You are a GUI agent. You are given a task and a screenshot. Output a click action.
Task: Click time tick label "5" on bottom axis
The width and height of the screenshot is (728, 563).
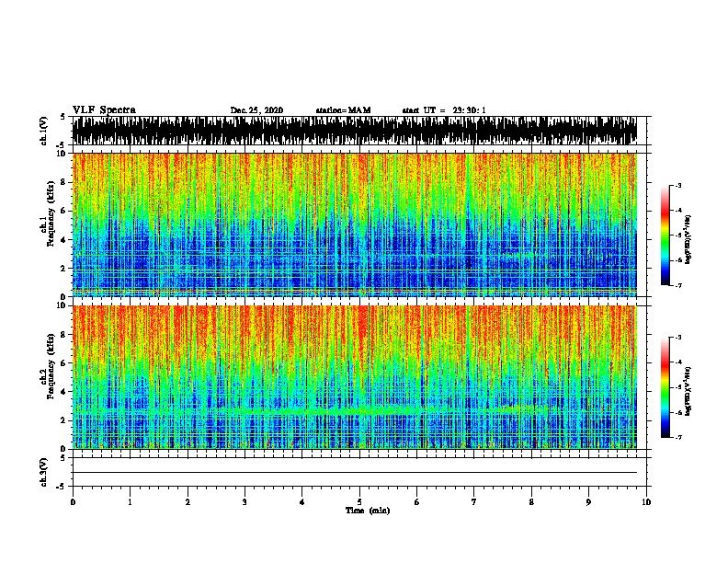[359, 502]
